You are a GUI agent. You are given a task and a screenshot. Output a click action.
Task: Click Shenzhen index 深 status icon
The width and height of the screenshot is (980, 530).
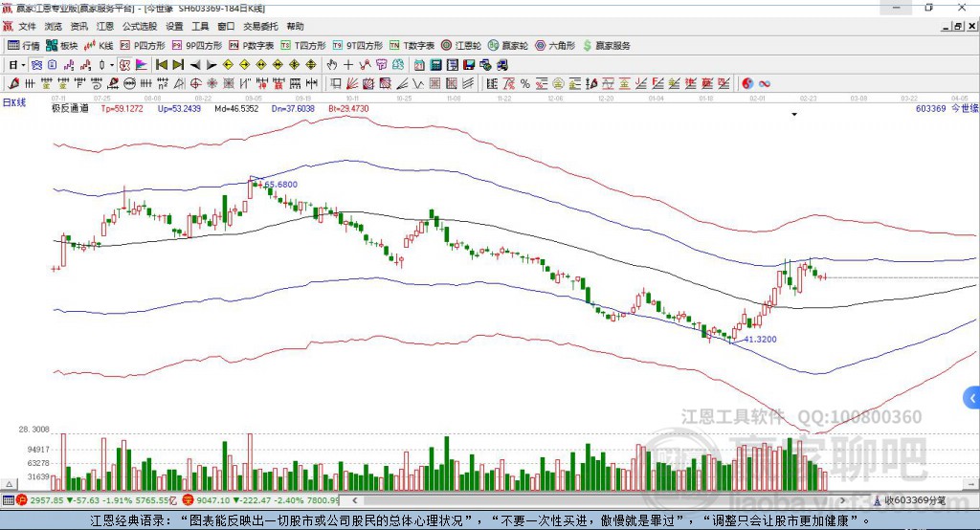189,500
